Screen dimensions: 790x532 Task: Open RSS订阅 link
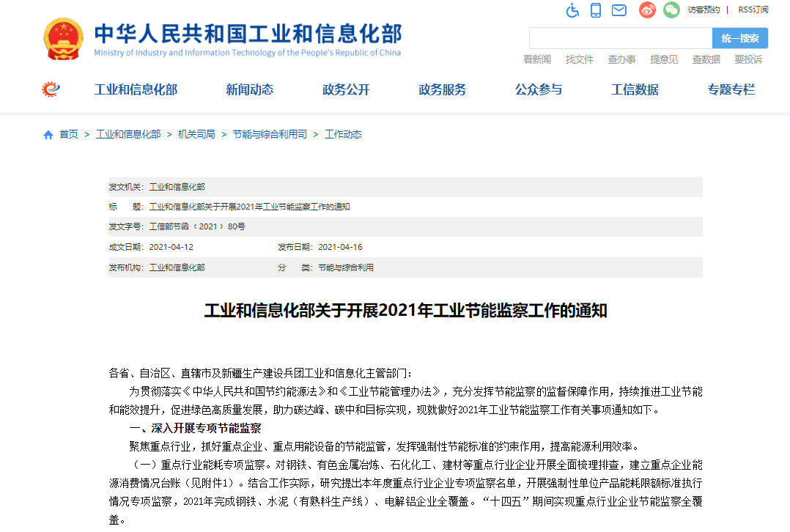click(753, 10)
